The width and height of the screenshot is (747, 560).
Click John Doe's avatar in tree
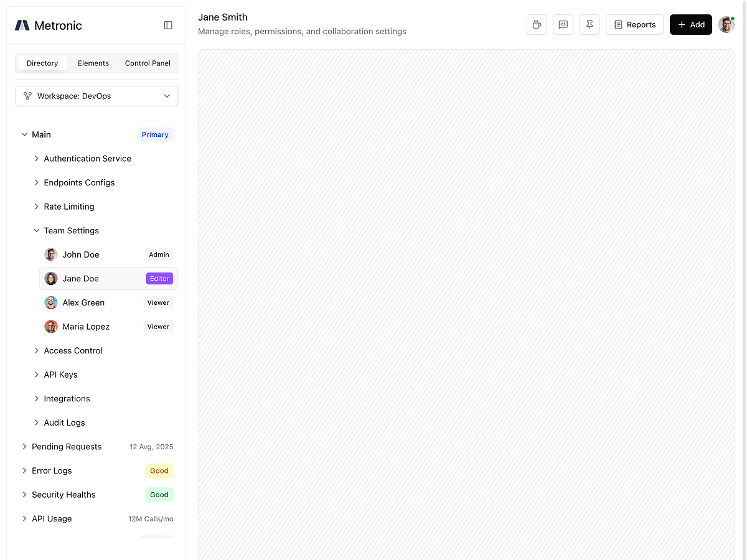tap(51, 254)
